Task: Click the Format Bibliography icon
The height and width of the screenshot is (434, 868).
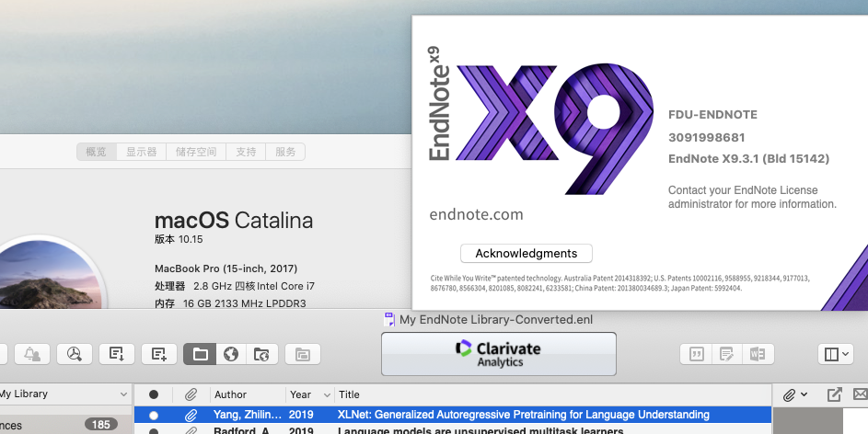Action: pos(727,354)
